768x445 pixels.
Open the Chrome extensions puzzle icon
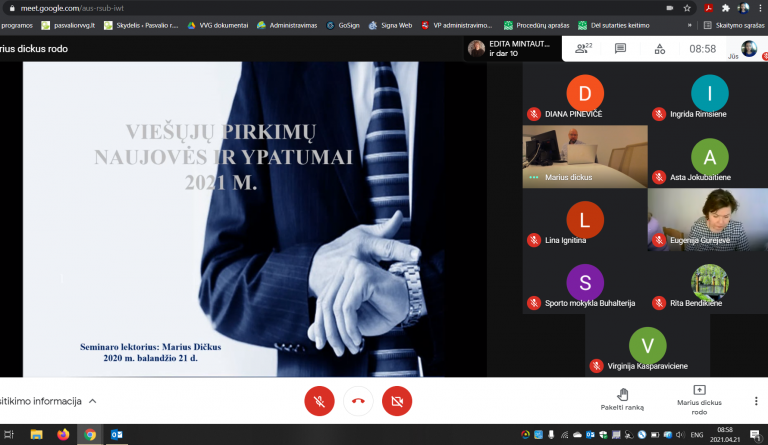pos(725,8)
